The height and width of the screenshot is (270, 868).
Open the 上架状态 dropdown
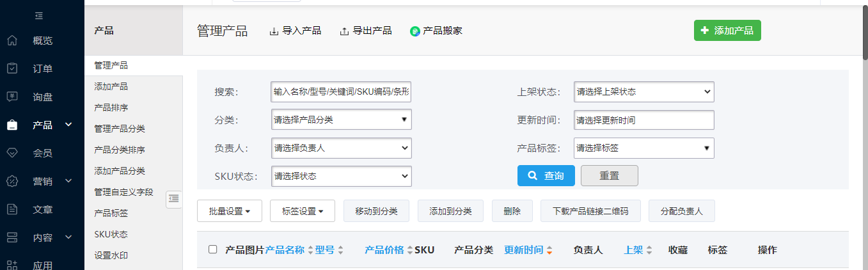click(x=643, y=91)
